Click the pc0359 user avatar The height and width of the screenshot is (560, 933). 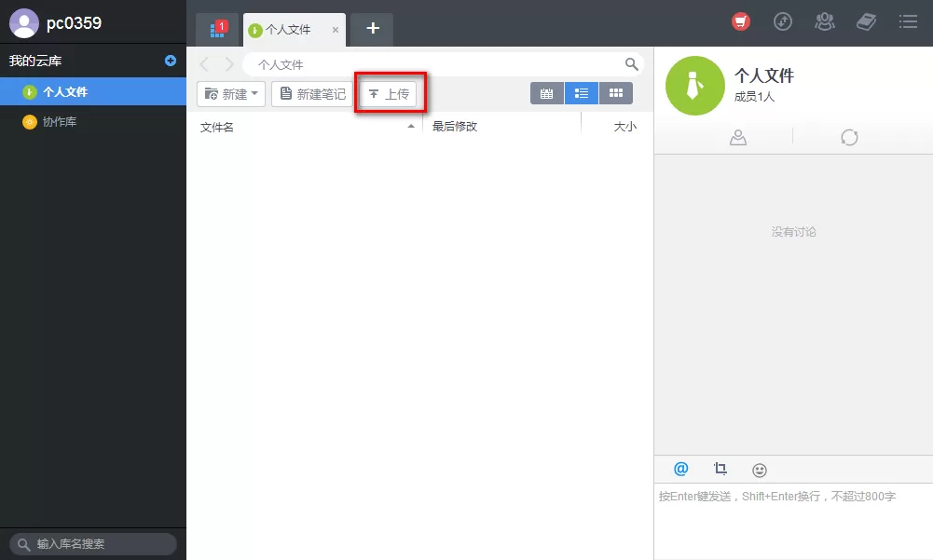[24, 23]
